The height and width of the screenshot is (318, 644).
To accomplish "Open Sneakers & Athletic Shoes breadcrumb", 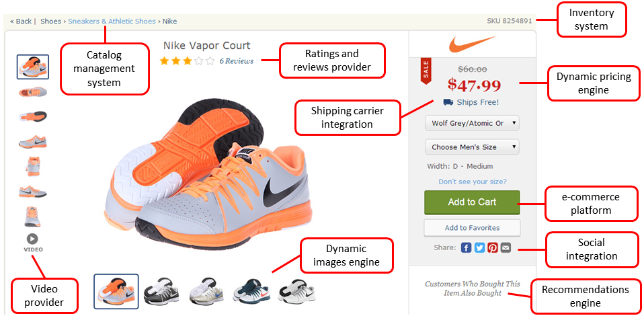I will (x=112, y=21).
